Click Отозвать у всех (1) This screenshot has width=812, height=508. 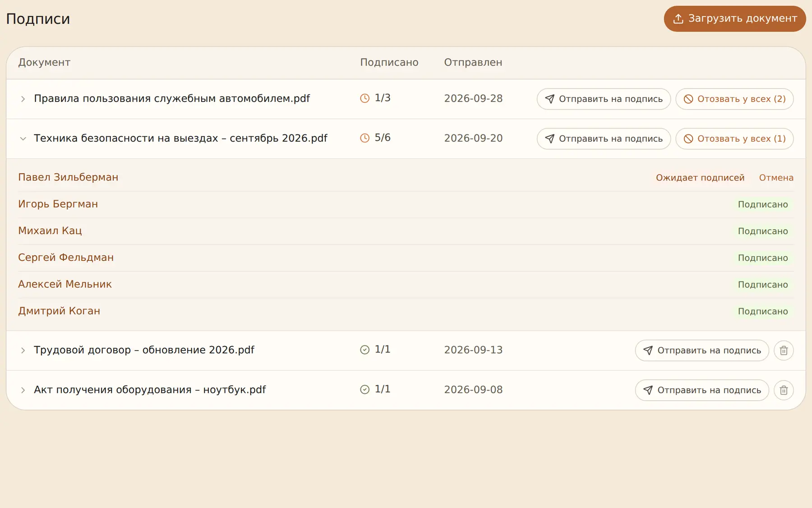coord(734,139)
